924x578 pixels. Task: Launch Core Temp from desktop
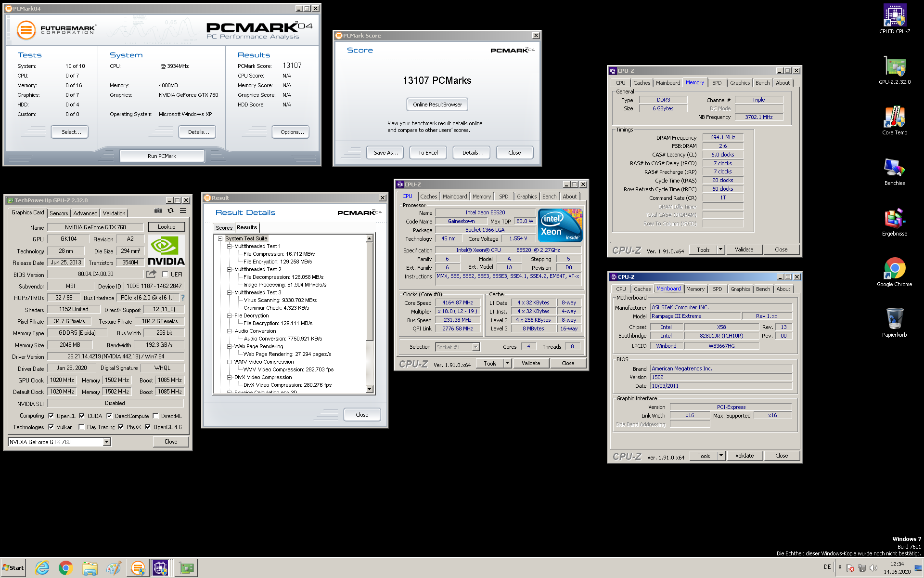895,121
